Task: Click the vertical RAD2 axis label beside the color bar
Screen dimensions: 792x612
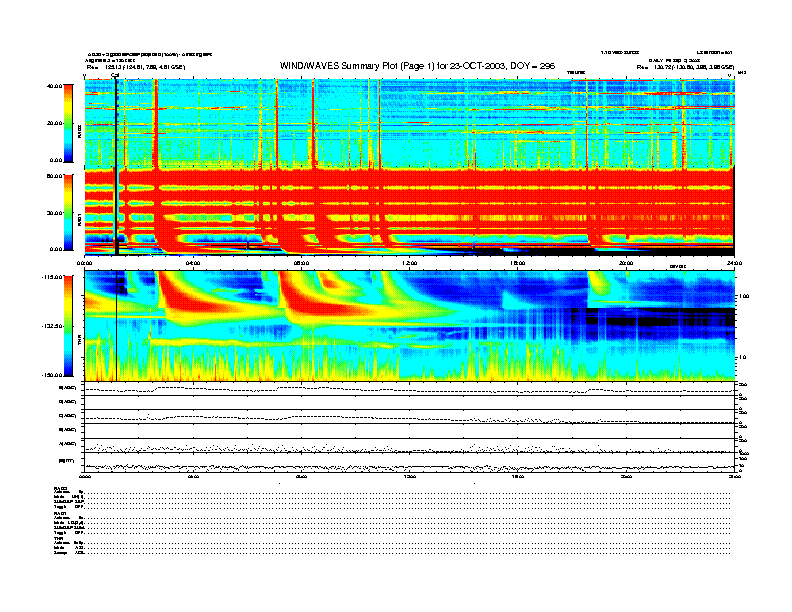Action: (x=79, y=132)
